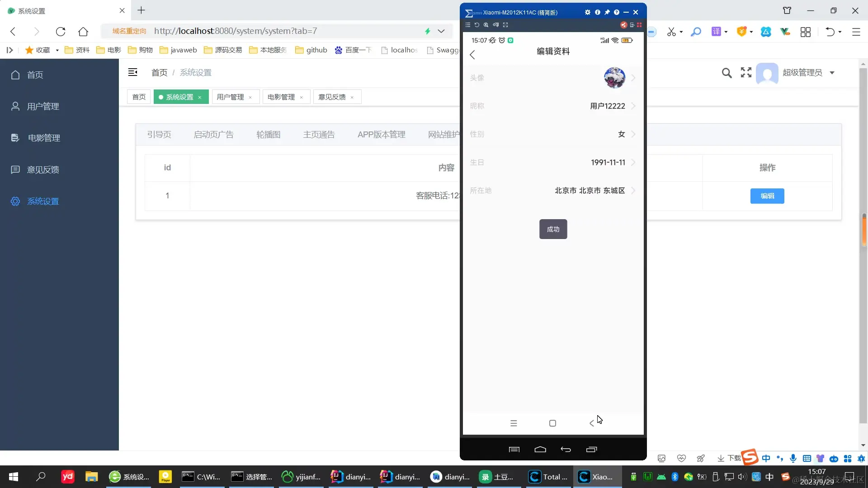Image resolution: width=868 pixels, height=488 pixels.
Task: Click the browser refresh button
Action: click(61, 31)
